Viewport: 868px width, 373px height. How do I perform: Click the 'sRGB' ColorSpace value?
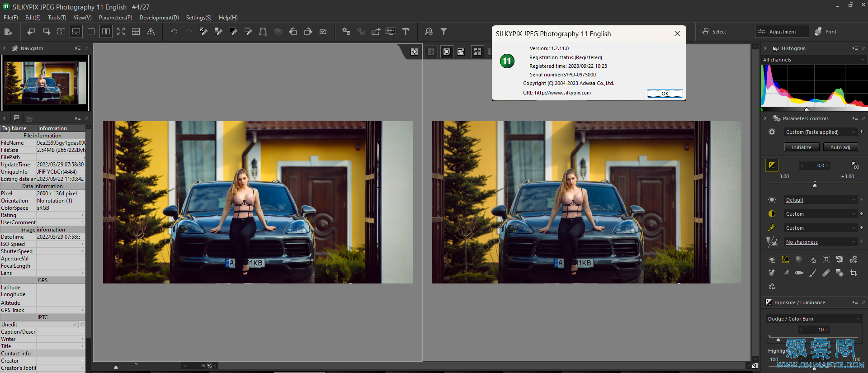(x=43, y=208)
